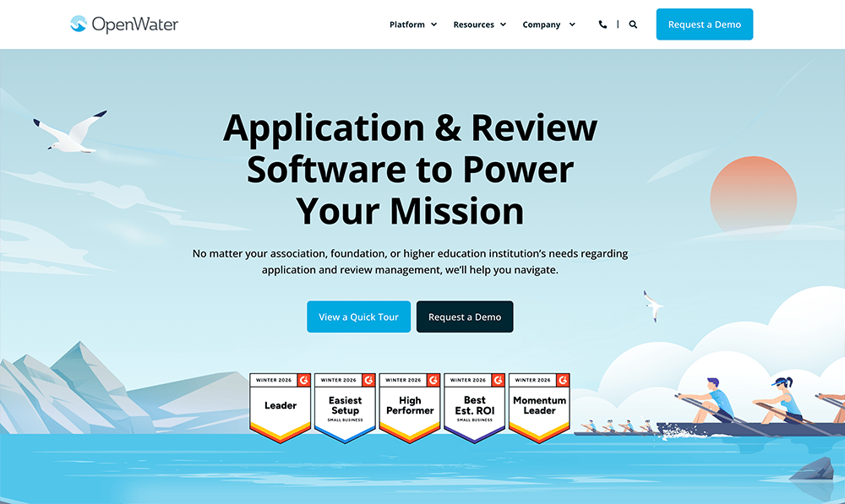
Task: Expand the Platform dropdown chevron
Action: click(x=433, y=24)
